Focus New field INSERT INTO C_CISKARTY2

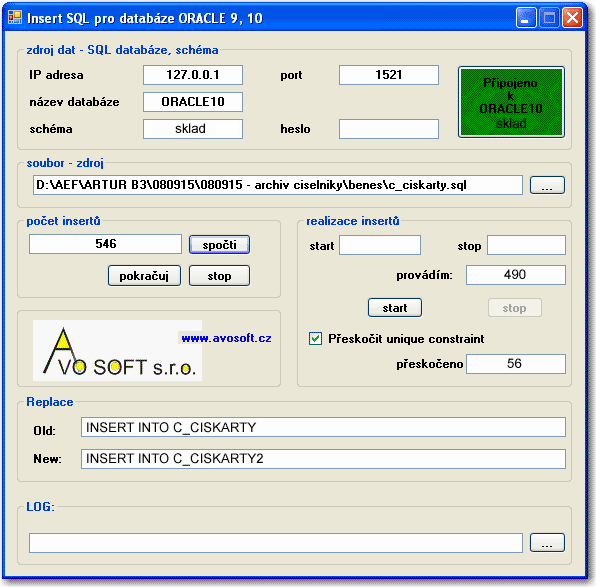click(323, 459)
